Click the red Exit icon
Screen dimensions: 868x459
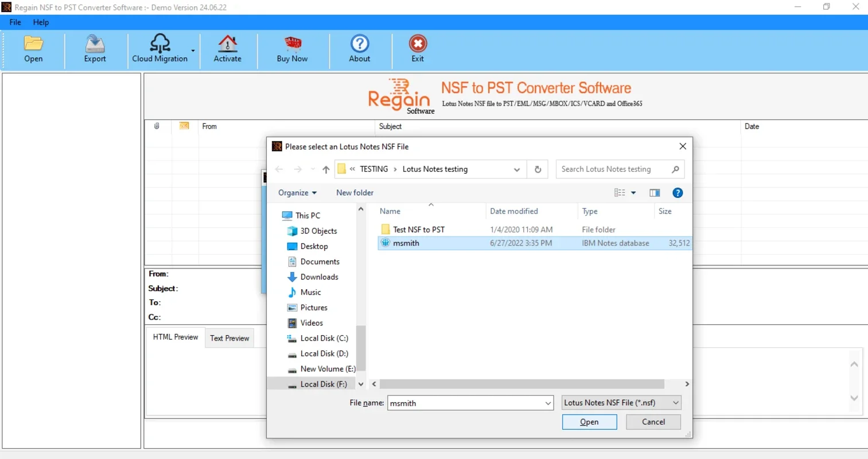tap(418, 44)
